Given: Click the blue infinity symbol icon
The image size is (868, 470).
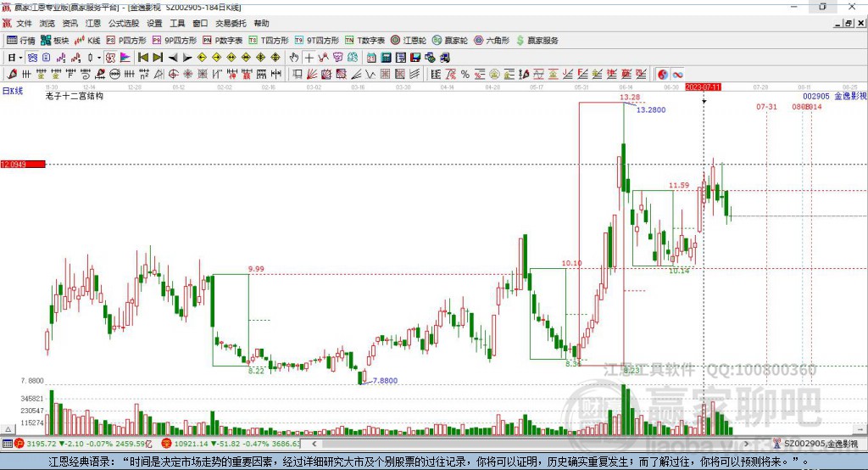Looking at the screenshot, I should click(x=677, y=75).
